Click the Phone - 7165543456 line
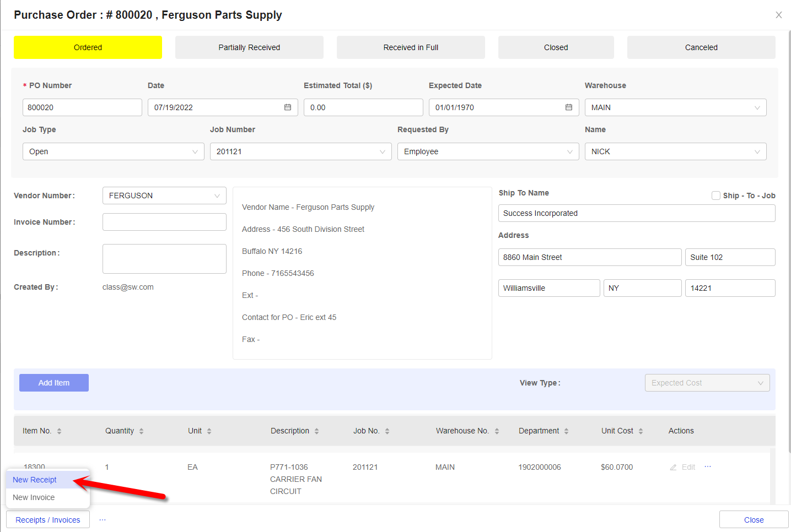Screen dimensions: 791x532 pyautogui.click(x=278, y=273)
